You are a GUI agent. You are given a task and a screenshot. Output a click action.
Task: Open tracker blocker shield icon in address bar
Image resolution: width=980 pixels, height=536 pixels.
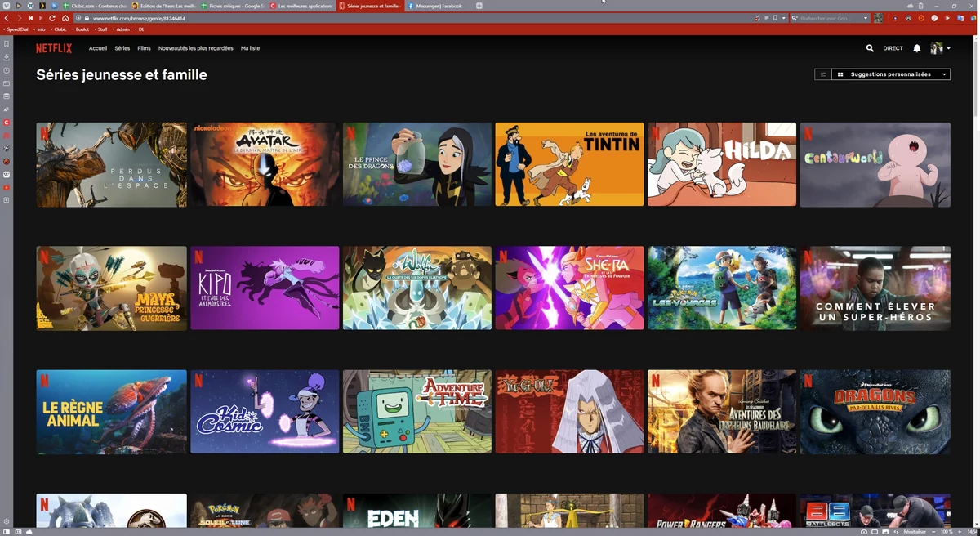[x=78, y=18]
